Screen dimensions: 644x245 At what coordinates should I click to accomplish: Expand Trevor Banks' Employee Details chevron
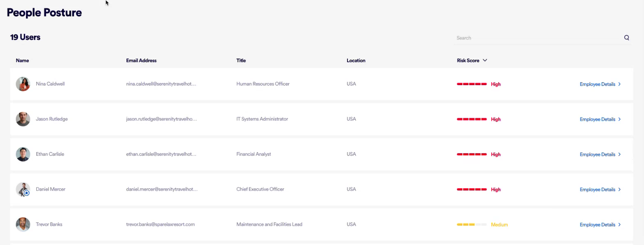click(x=619, y=225)
